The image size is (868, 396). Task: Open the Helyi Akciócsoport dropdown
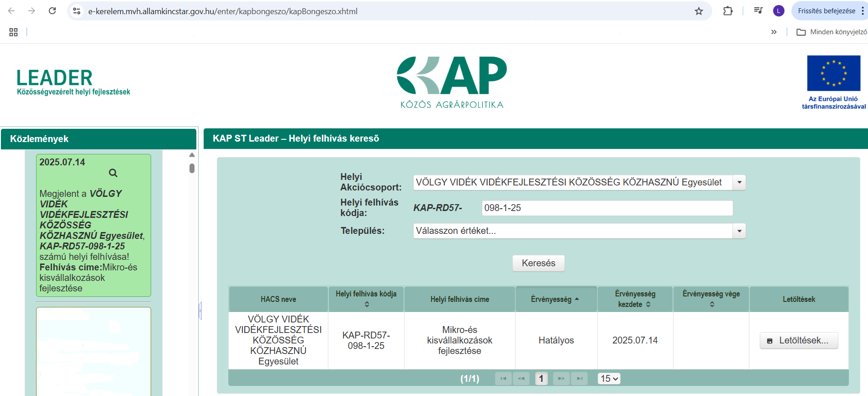579,182
